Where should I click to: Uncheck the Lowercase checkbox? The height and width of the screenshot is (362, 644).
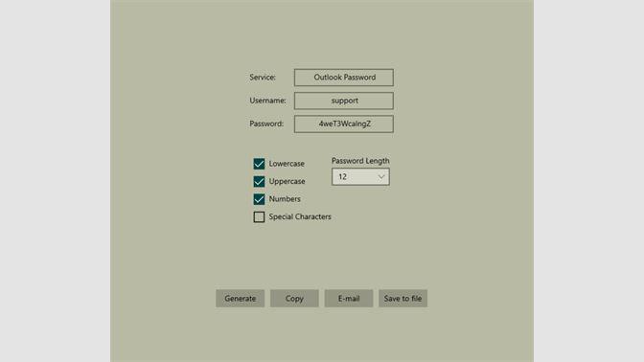point(259,164)
